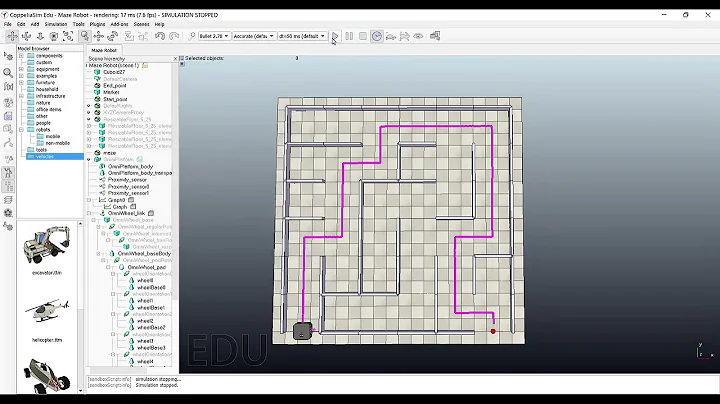Open the dt=50 ms time step dropdown
This screenshot has width=720, height=404.
[302, 36]
